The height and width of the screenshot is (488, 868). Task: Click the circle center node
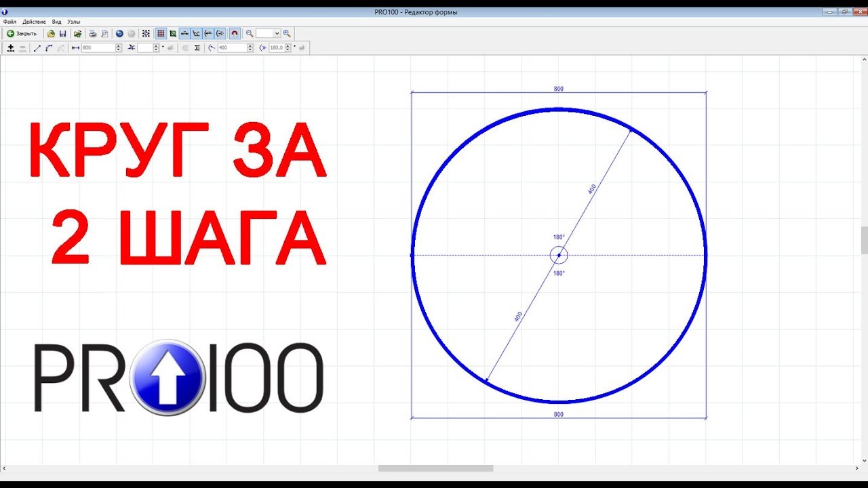559,256
